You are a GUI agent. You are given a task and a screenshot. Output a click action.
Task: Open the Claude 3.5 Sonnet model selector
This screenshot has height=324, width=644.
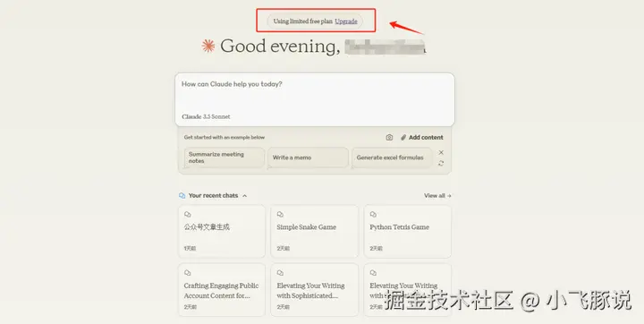coord(206,116)
